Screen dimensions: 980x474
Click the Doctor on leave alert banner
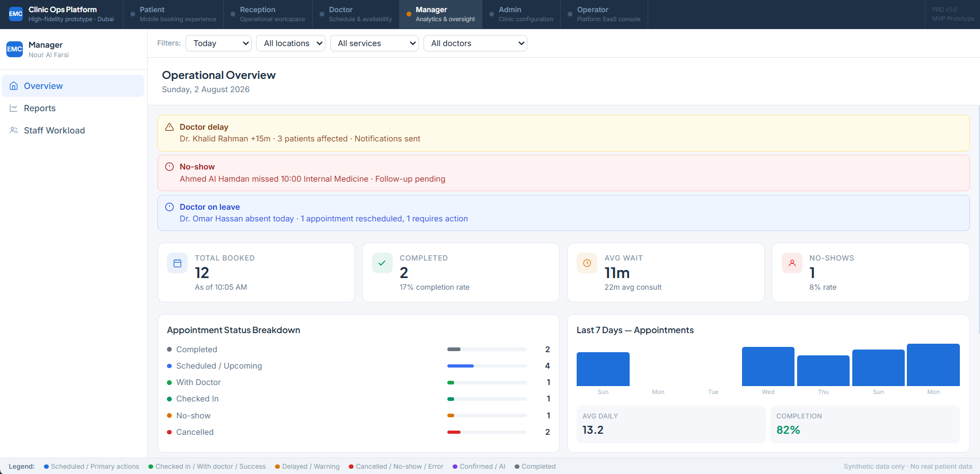(x=563, y=213)
